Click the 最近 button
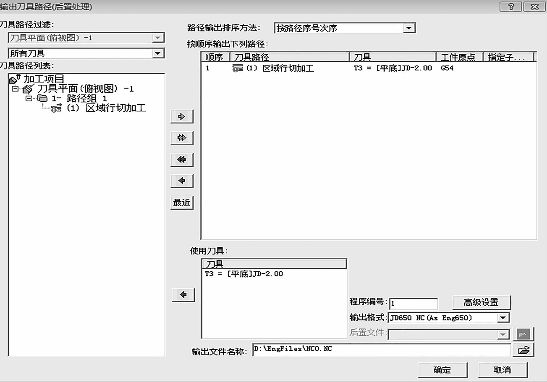 [182, 202]
